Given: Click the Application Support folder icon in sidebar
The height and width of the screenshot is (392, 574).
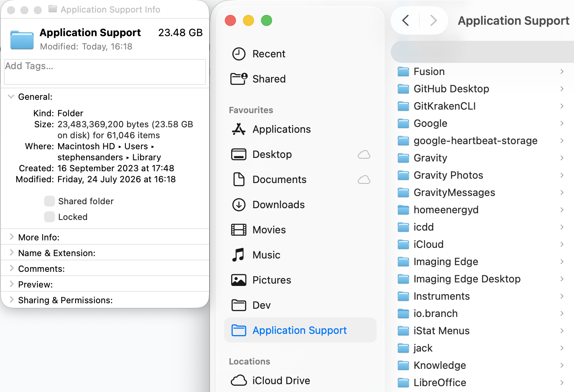Looking at the screenshot, I should (x=239, y=330).
